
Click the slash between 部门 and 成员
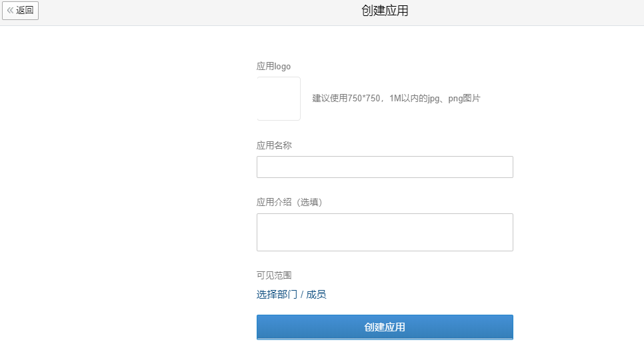302,295
